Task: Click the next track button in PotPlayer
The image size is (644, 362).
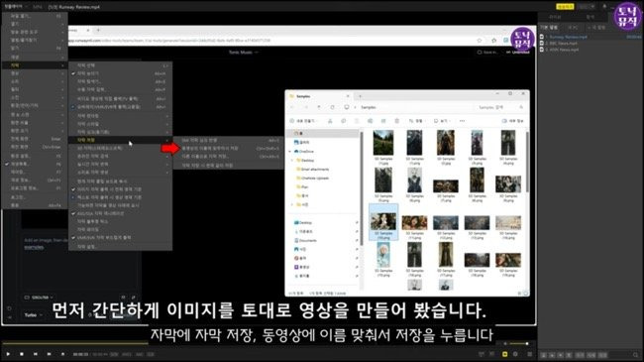Action: [x=49, y=354]
